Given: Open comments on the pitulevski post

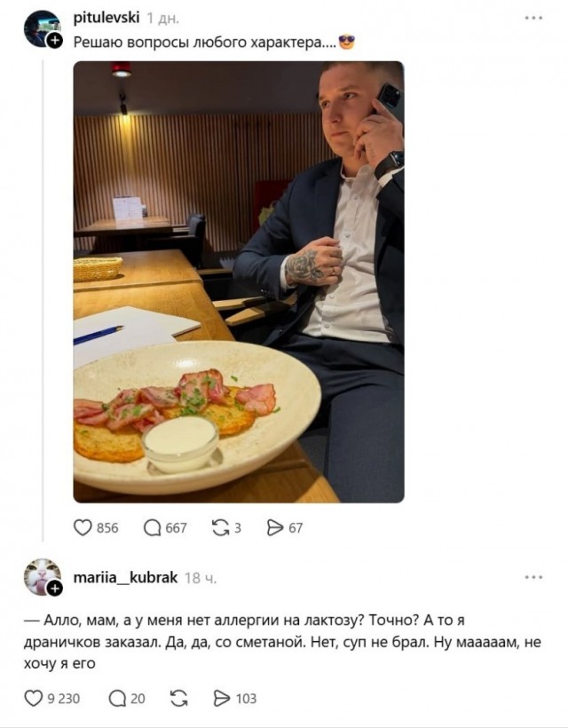Looking at the screenshot, I should click(153, 527).
